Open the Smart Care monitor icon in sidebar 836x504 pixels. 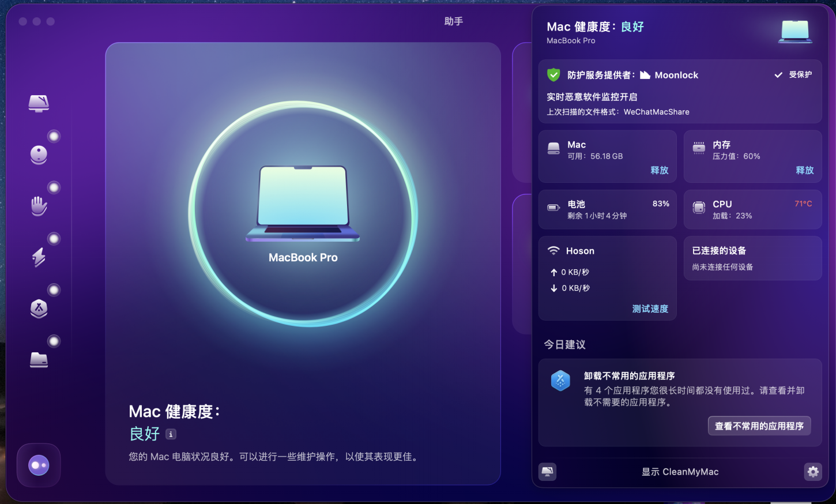click(39, 103)
